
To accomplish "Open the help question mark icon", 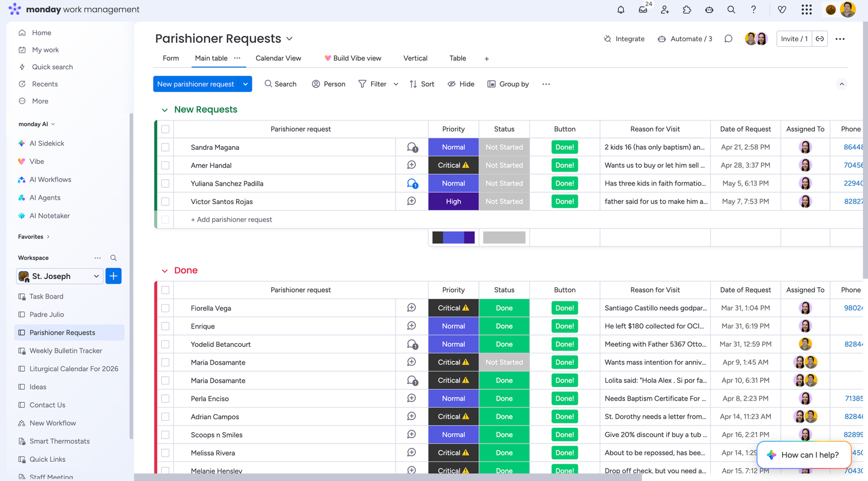I will (x=754, y=10).
